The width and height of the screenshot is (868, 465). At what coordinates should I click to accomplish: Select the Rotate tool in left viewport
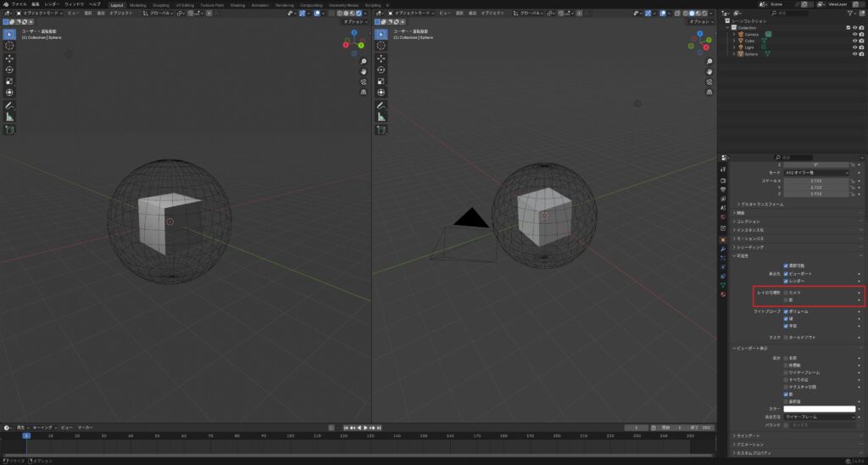[x=9, y=70]
